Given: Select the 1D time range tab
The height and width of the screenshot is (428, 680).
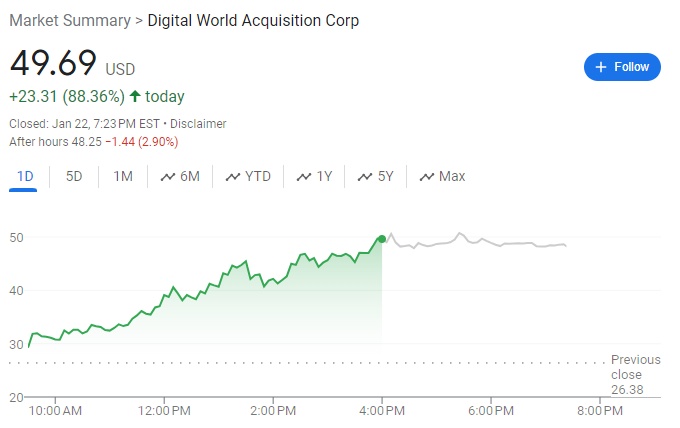Looking at the screenshot, I should [26, 177].
